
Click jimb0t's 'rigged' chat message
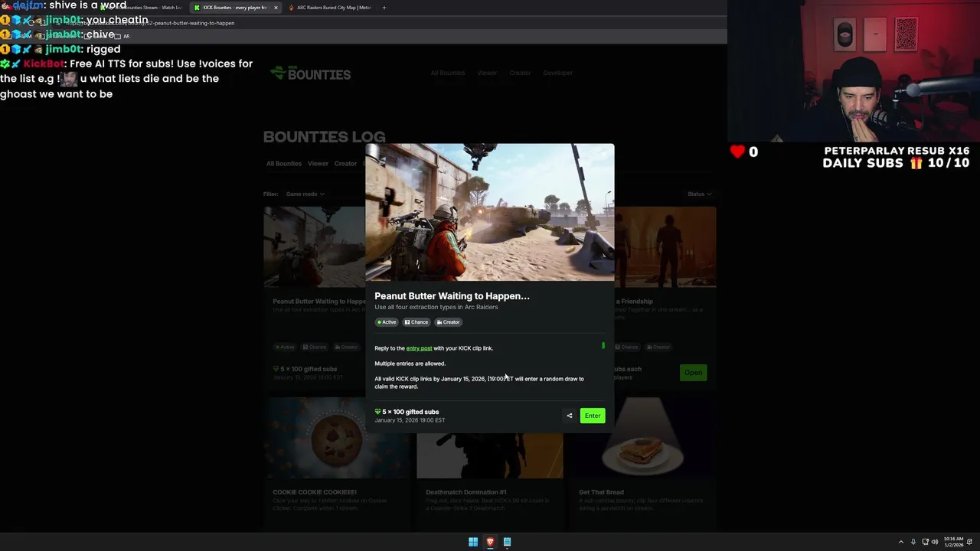[x=103, y=49]
